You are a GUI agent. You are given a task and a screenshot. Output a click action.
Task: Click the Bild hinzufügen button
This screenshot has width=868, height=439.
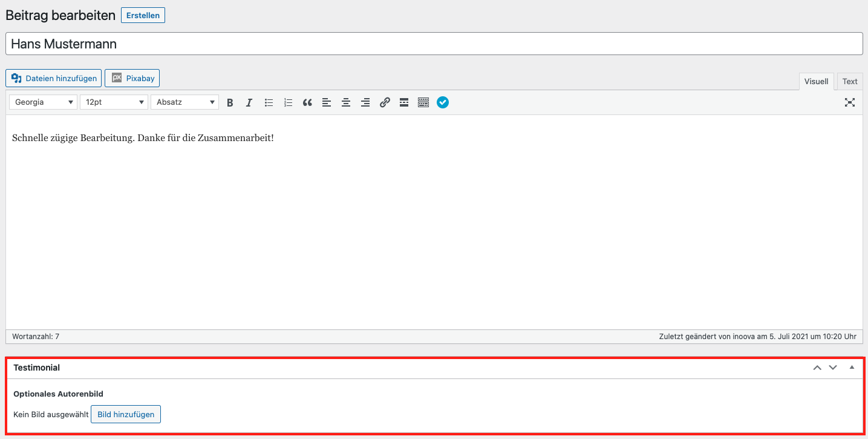coord(126,415)
